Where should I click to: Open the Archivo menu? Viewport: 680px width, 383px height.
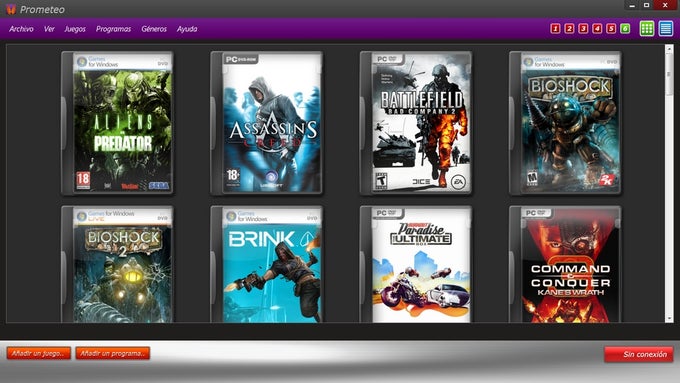point(21,29)
